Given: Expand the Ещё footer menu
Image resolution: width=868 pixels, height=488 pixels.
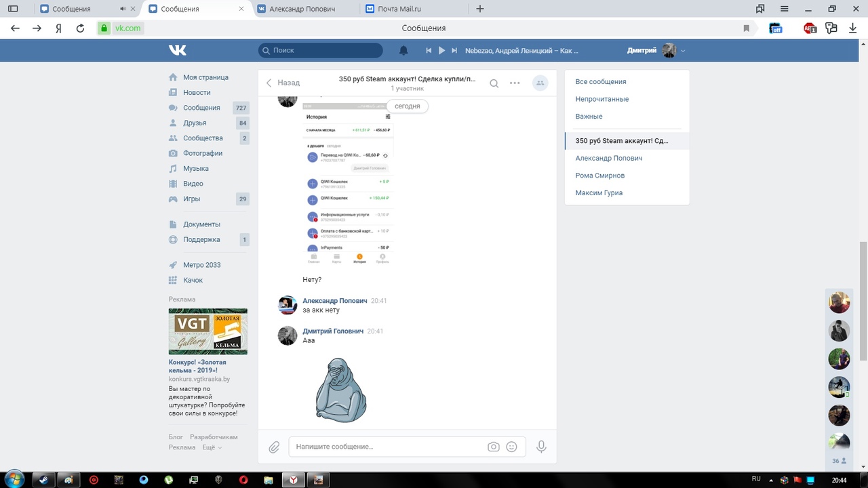Looking at the screenshot, I should pos(212,447).
